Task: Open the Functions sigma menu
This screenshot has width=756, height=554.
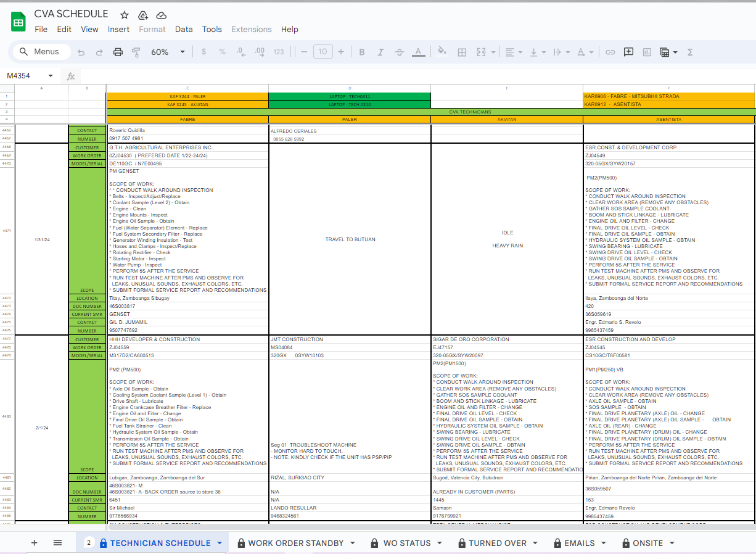Action: tap(690, 52)
